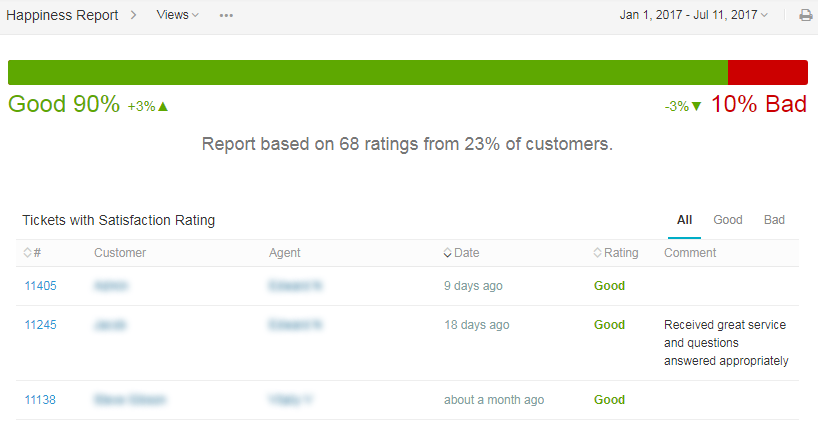818x423 pixels.
Task: Open ticket 11245
Action: pos(40,325)
